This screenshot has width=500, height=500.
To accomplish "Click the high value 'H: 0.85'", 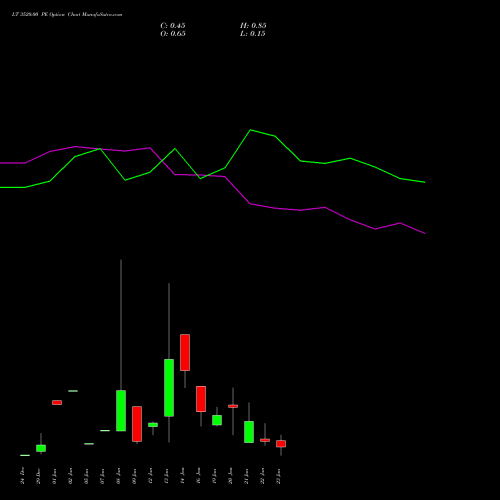I will 253,26.
